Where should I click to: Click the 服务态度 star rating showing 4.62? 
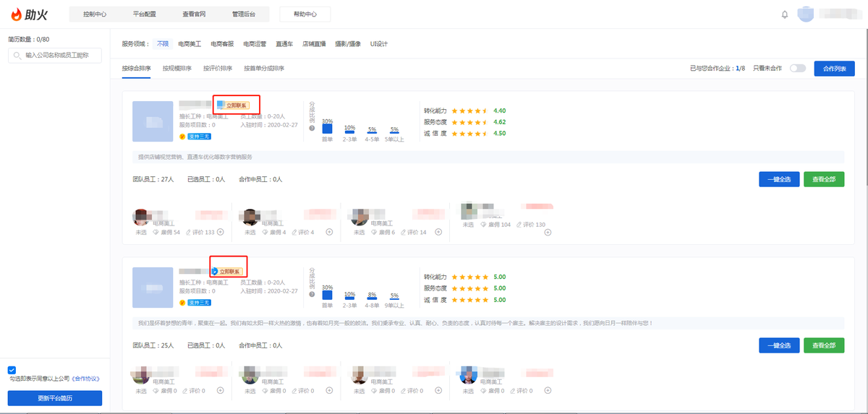pos(469,122)
